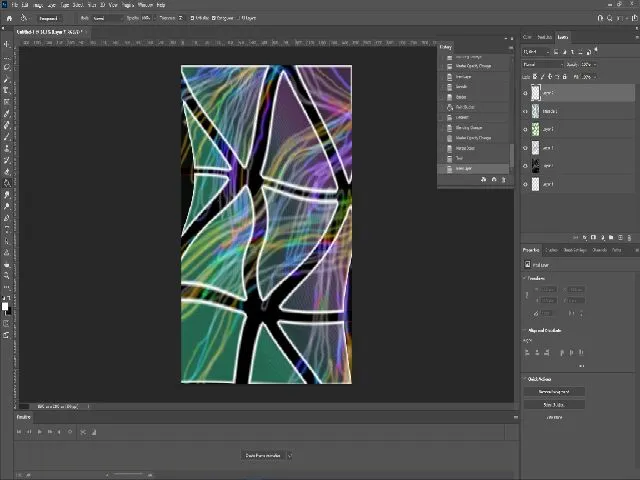This screenshot has width=640, height=480.
Task: Add a layer mask
Action: point(593,238)
